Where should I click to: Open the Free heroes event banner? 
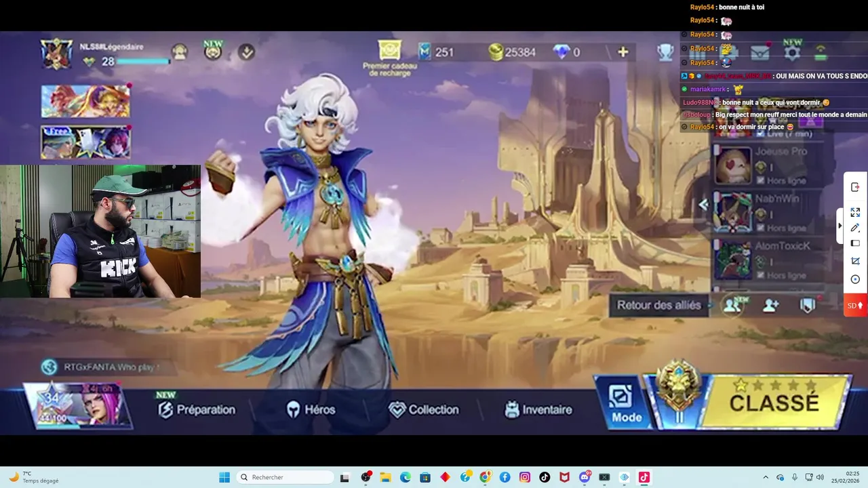click(x=85, y=142)
